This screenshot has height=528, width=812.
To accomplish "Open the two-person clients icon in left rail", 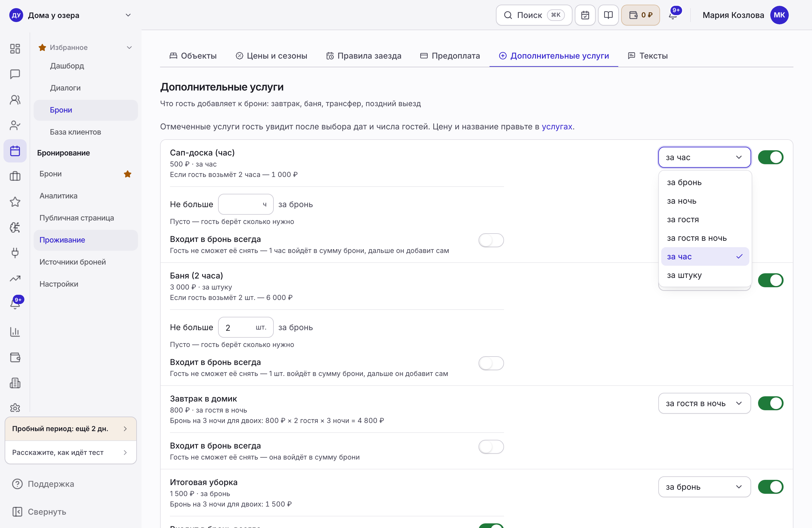I will [x=15, y=100].
